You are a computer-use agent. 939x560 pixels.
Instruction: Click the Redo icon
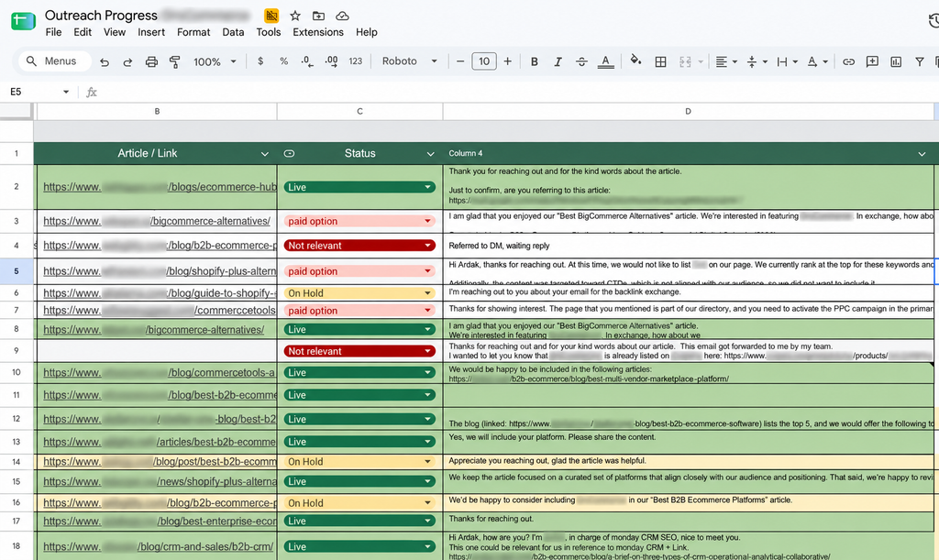(x=127, y=61)
